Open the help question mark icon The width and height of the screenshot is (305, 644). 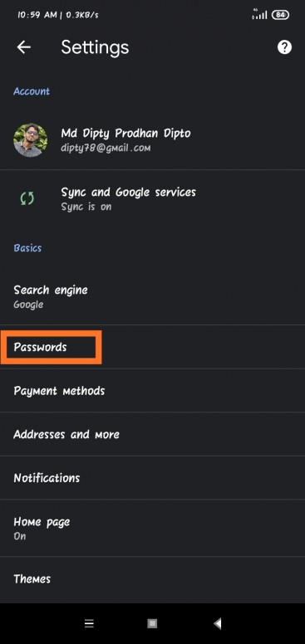coord(284,47)
